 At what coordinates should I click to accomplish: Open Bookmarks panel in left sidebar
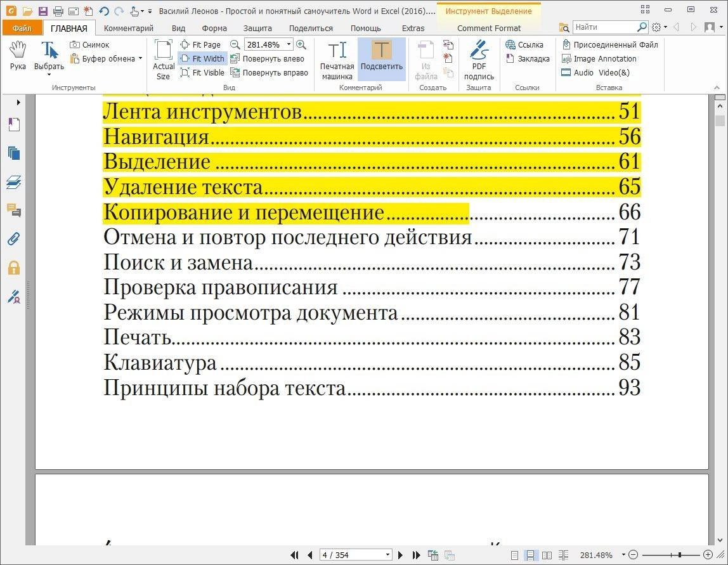point(14,124)
